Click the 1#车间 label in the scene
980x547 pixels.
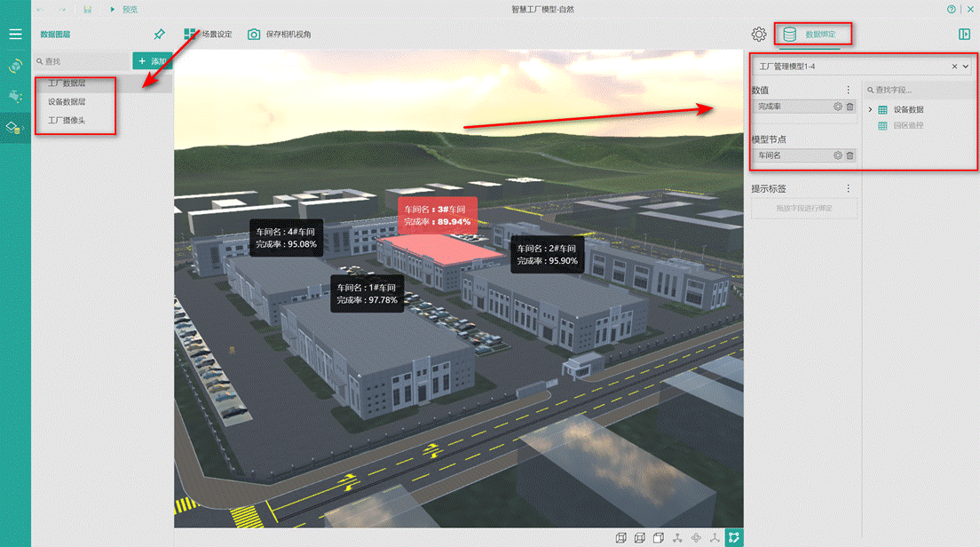pos(367,294)
